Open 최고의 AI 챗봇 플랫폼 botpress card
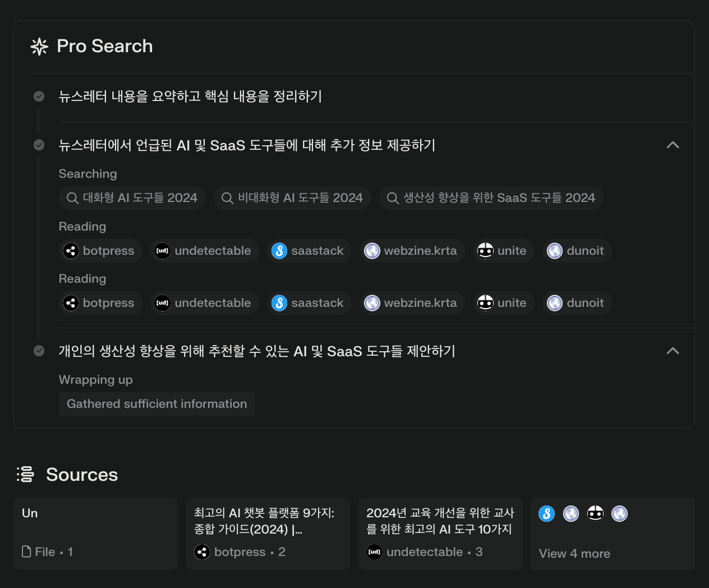Viewport: 709px width, 588px height. point(268,533)
